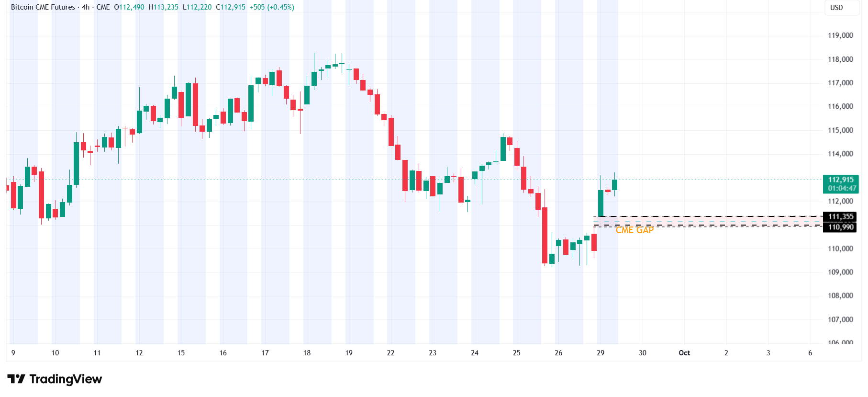Select the 111,355 black price label
The width and height of the screenshot is (868, 397).
point(841,216)
